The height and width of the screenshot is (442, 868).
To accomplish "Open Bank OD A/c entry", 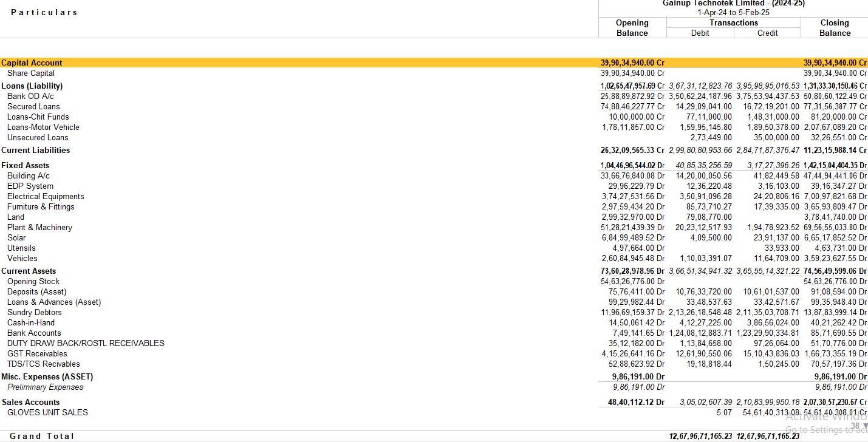I will pos(30,96).
